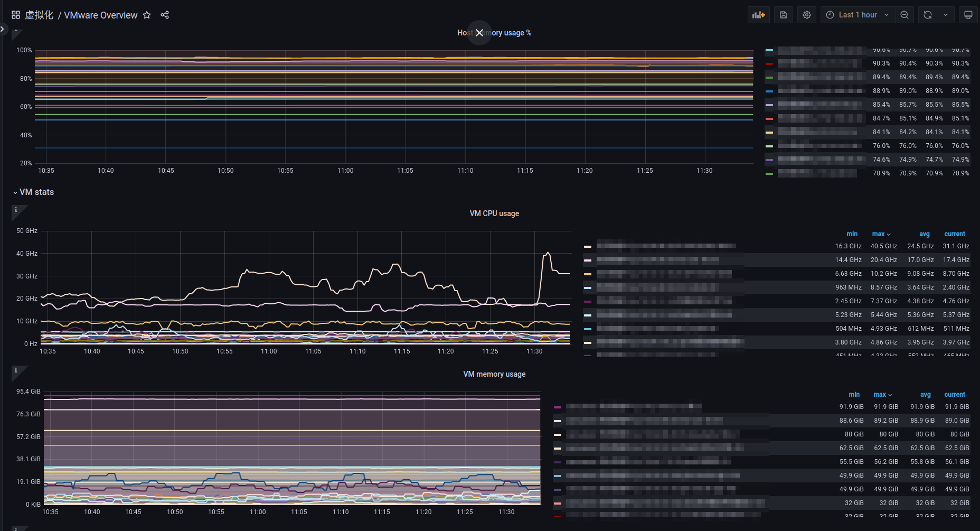Change color of the 62.5 GiB memory series
Viewport: 980px width, 531px height.
coord(558,449)
